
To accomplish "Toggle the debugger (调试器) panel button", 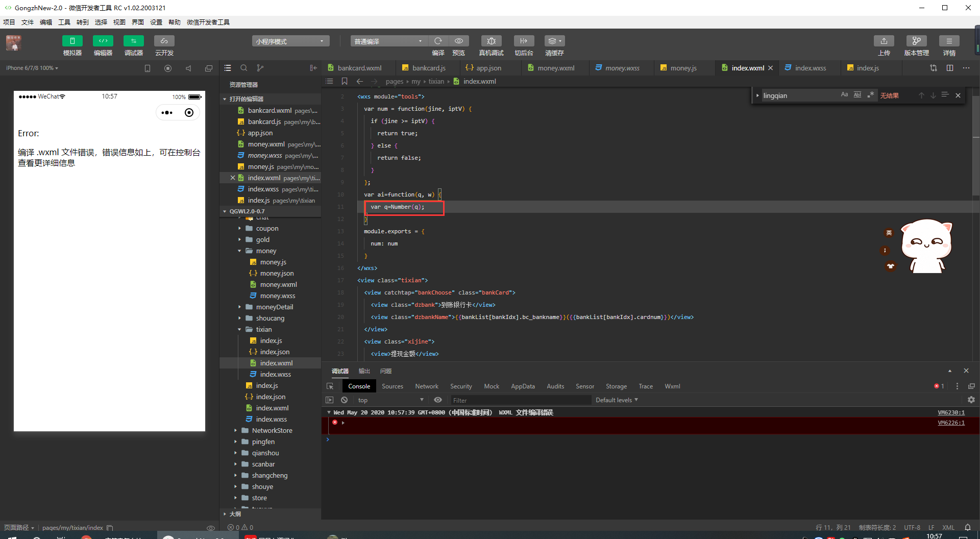I will click(133, 41).
